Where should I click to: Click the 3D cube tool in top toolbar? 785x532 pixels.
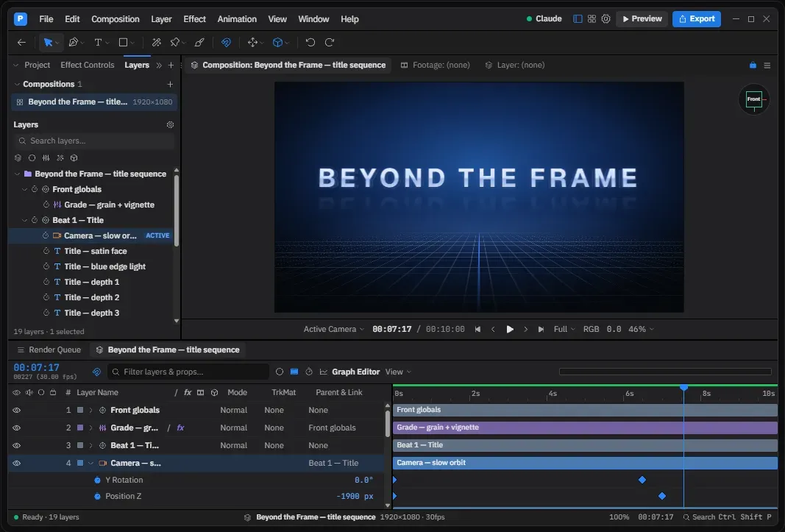point(278,43)
